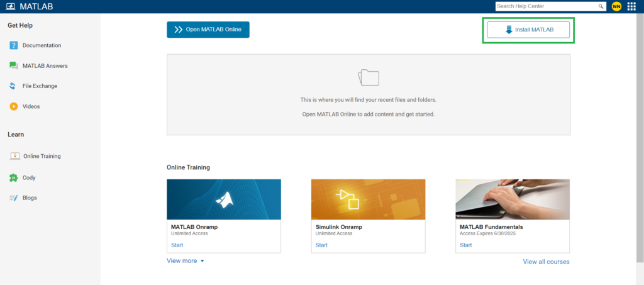644x285 pixels.
Task: Click Open MATLAB Online button
Action: tap(208, 30)
